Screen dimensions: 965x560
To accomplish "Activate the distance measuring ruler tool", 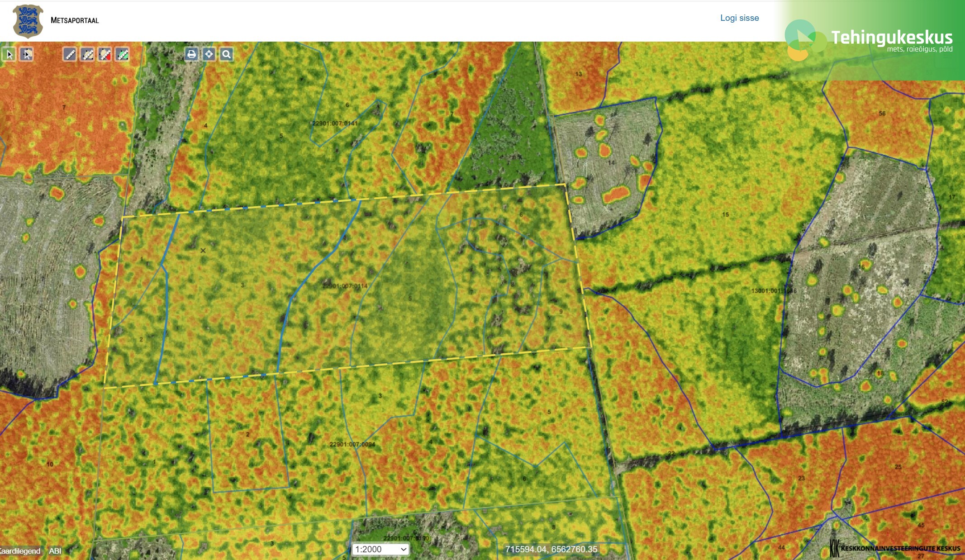I will (x=70, y=55).
